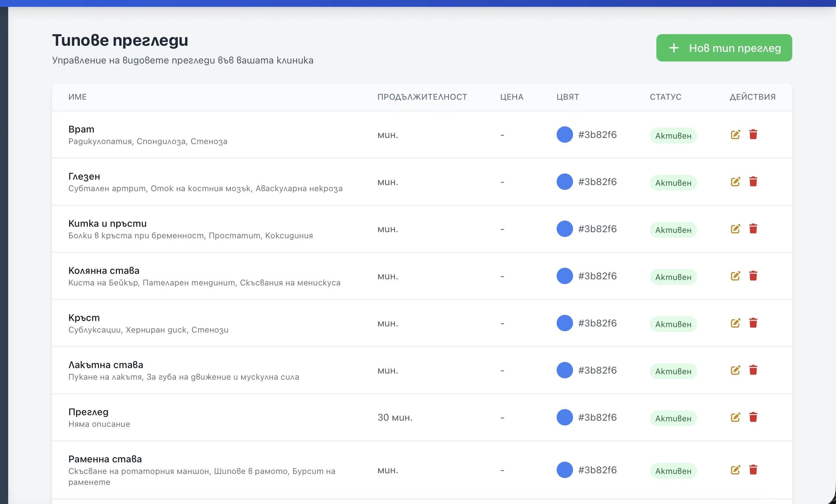Screen dimensions: 836x504
Task: Click the color circle in Преглед row
Action: point(565,417)
